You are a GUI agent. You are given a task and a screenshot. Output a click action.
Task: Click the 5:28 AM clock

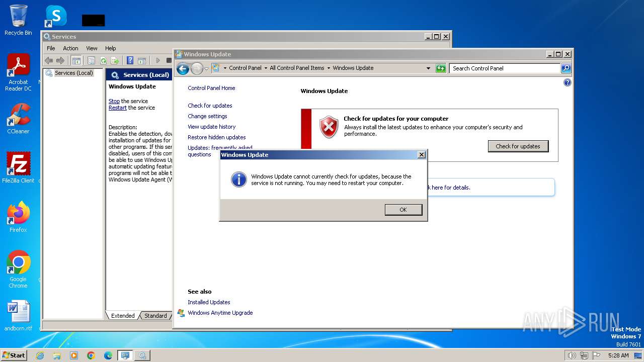pyautogui.click(x=618, y=355)
